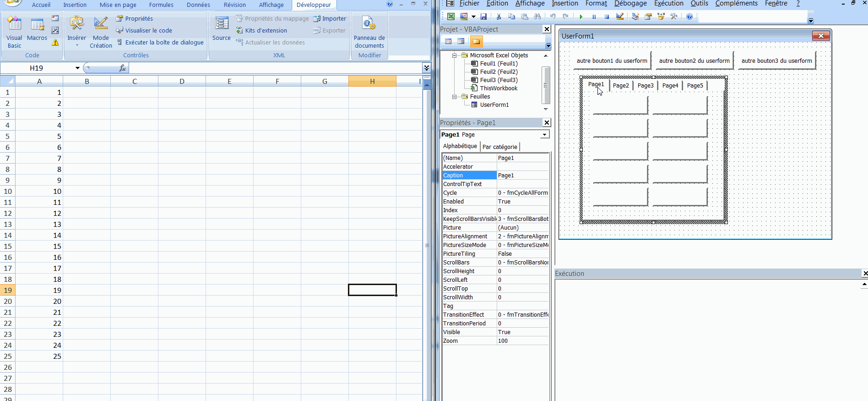Click the Design Mode icon in VBA toolbar
The height and width of the screenshot is (401, 868).
[x=620, y=16]
